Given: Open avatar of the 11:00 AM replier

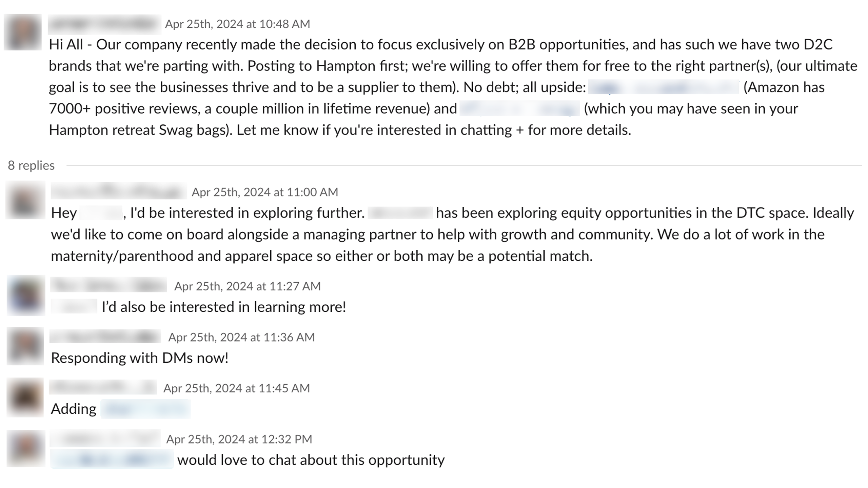Looking at the screenshot, I should [25, 200].
